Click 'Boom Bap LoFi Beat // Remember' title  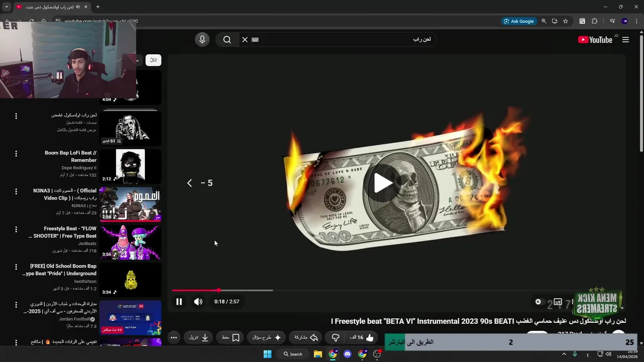(70, 156)
